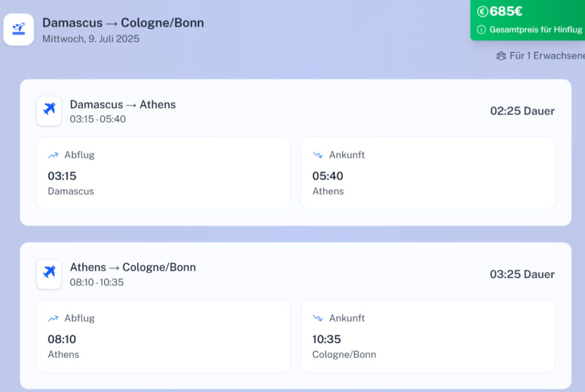Click the flight app logo icon
Image resolution: width=585 pixels, height=392 pixels.
[18, 29]
